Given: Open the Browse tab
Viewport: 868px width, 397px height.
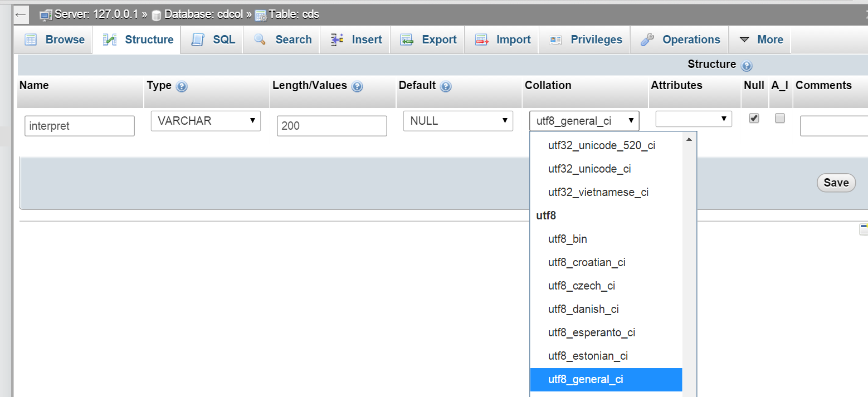Looking at the screenshot, I should point(55,40).
